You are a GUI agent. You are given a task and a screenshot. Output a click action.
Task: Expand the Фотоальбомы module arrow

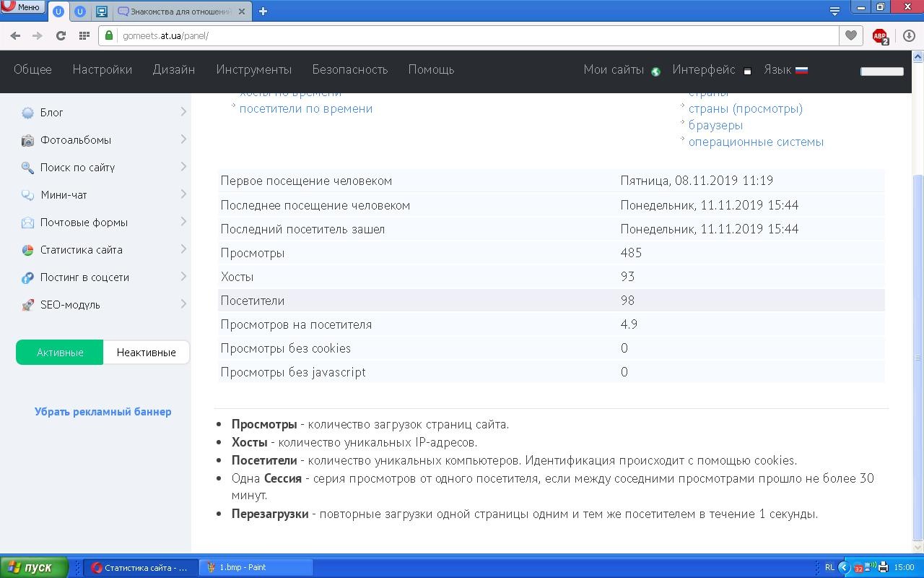(183, 139)
